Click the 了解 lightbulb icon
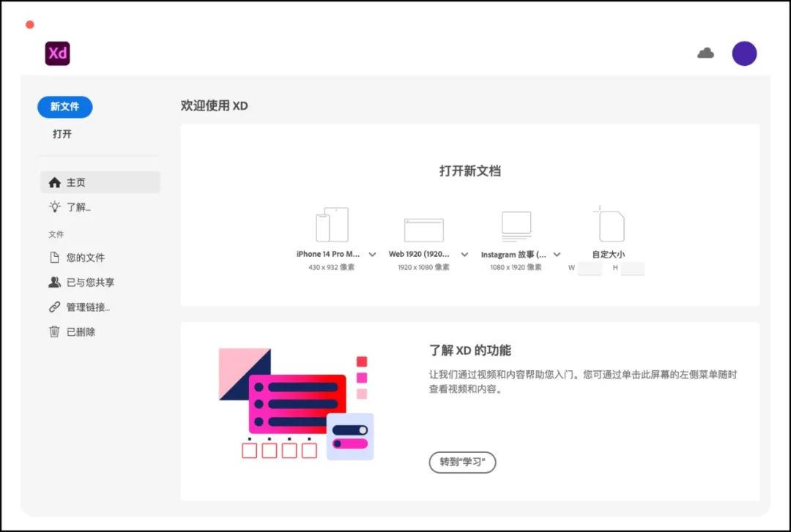 [55, 207]
